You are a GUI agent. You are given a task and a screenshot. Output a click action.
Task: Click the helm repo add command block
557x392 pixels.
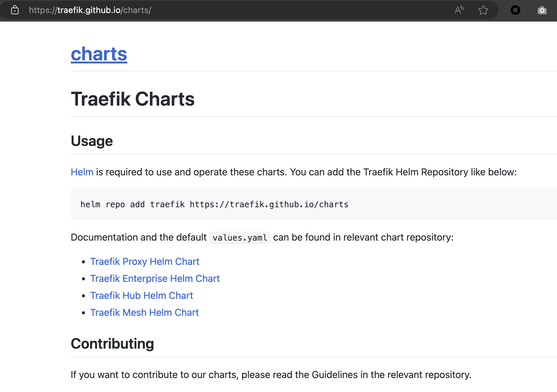tap(214, 204)
